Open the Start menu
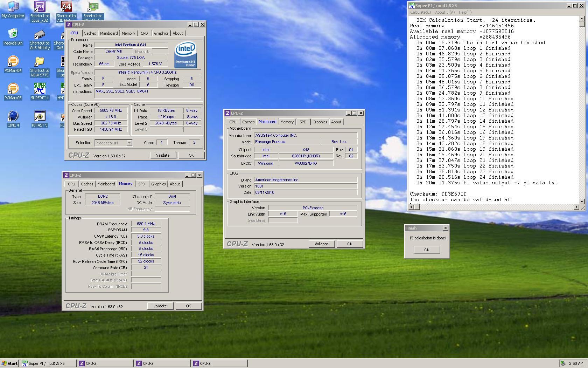Screen dimensions: 588x368 tap(10, 363)
